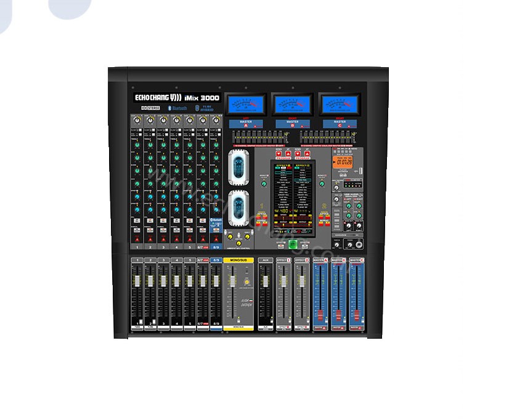Click the left yellow ambient mic knob
Viewport: 517px width, 420px height.
click(230, 236)
